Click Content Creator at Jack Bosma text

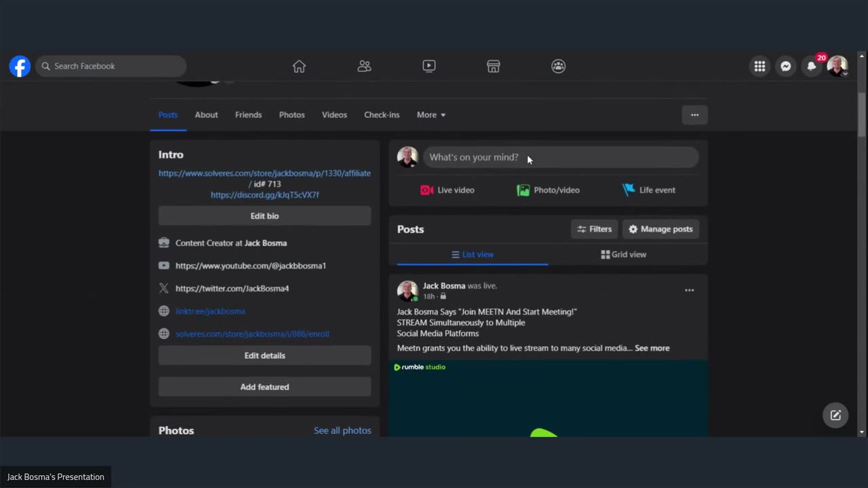pyautogui.click(x=231, y=243)
